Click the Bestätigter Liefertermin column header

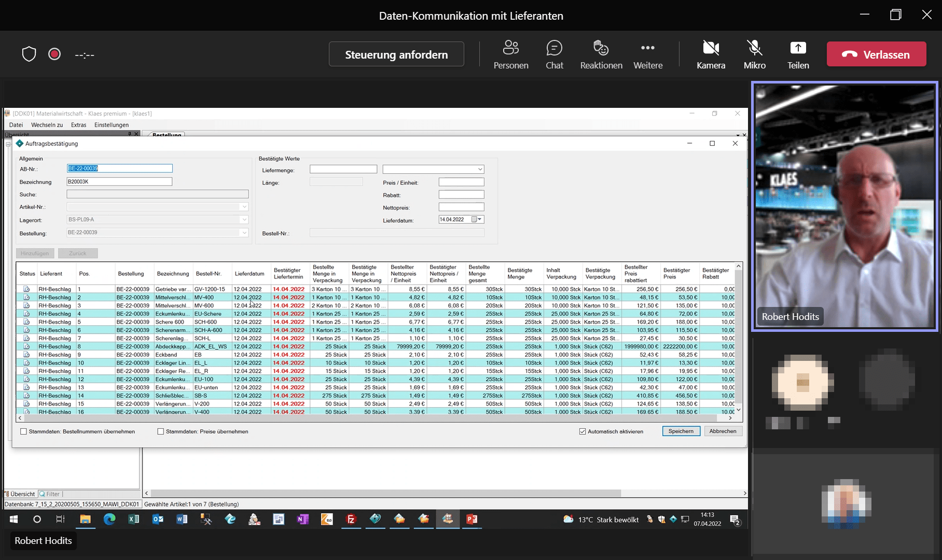click(x=290, y=273)
